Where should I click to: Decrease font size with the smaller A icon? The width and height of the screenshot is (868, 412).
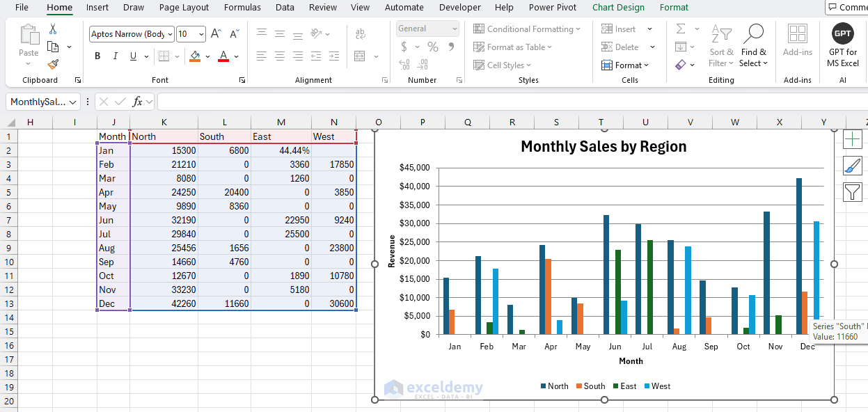(x=235, y=33)
